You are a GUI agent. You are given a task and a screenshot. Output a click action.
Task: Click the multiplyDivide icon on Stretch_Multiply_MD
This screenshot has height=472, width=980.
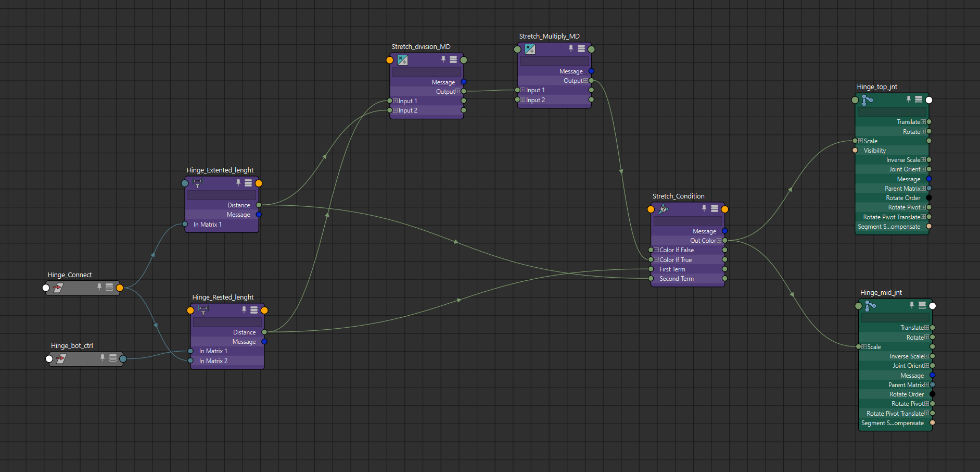[530, 49]
